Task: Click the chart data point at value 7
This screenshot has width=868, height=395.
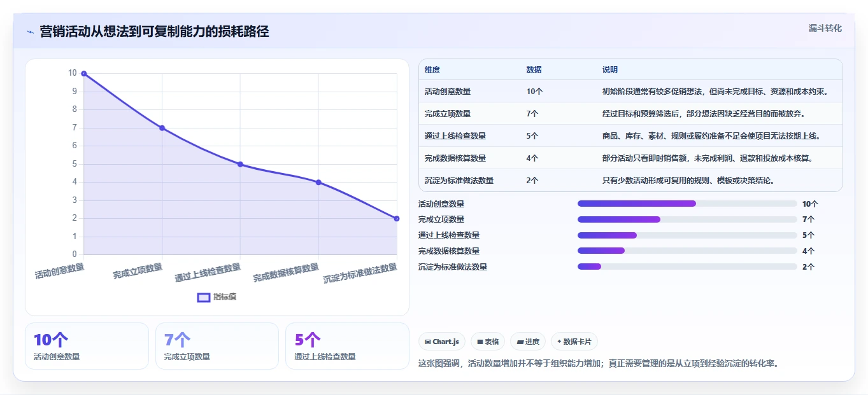Action: pos(162,128)
